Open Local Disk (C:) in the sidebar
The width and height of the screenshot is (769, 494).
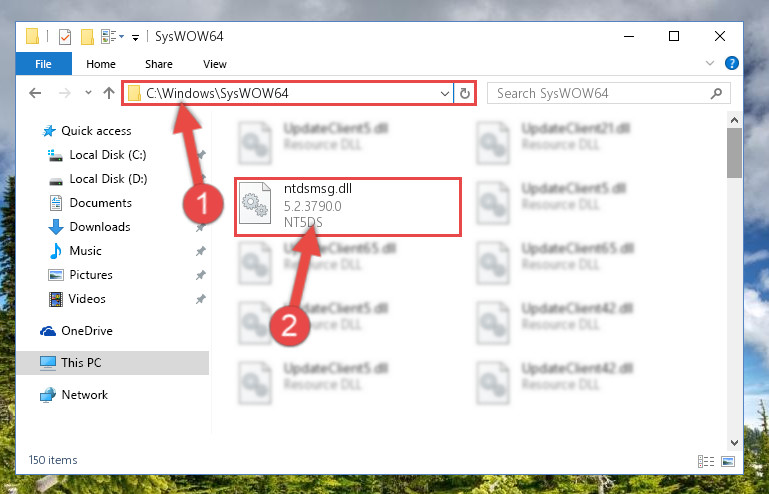pos(107,155)
